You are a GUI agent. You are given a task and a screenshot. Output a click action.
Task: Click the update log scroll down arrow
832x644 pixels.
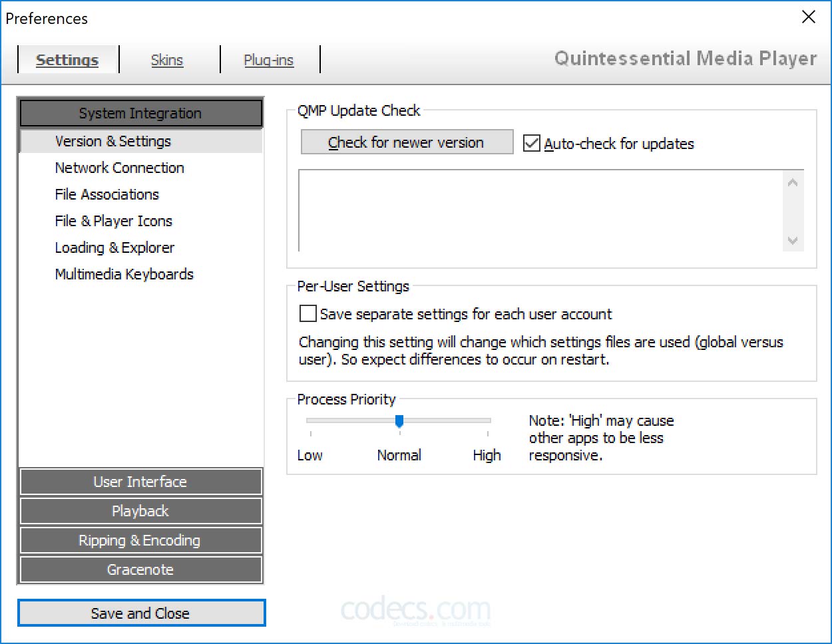point(792,241)
